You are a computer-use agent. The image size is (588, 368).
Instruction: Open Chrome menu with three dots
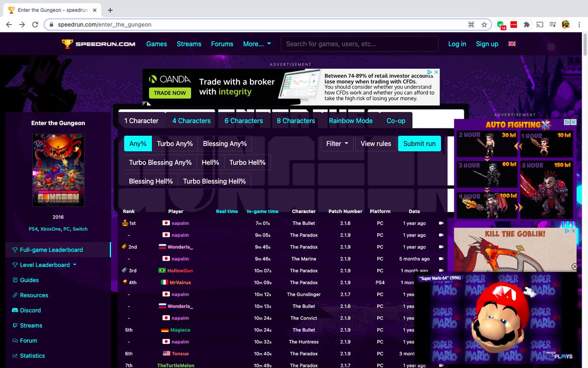[x=579, y=24]
